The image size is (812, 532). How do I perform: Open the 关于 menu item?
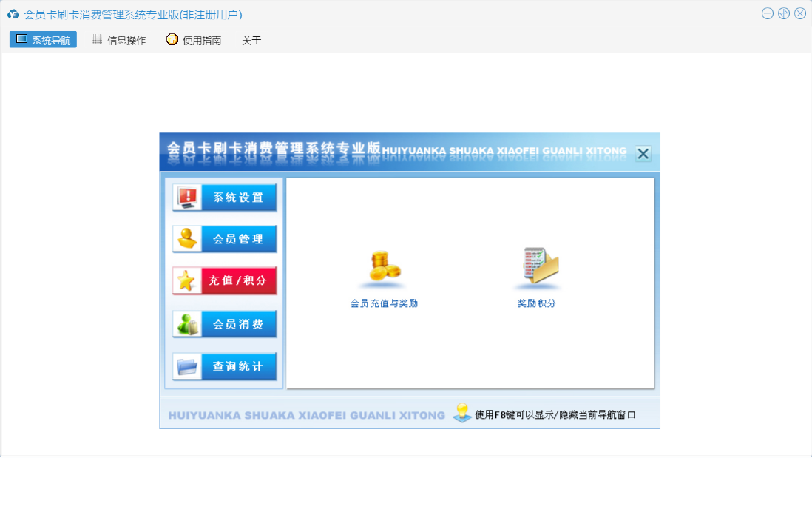click(251, 40)
